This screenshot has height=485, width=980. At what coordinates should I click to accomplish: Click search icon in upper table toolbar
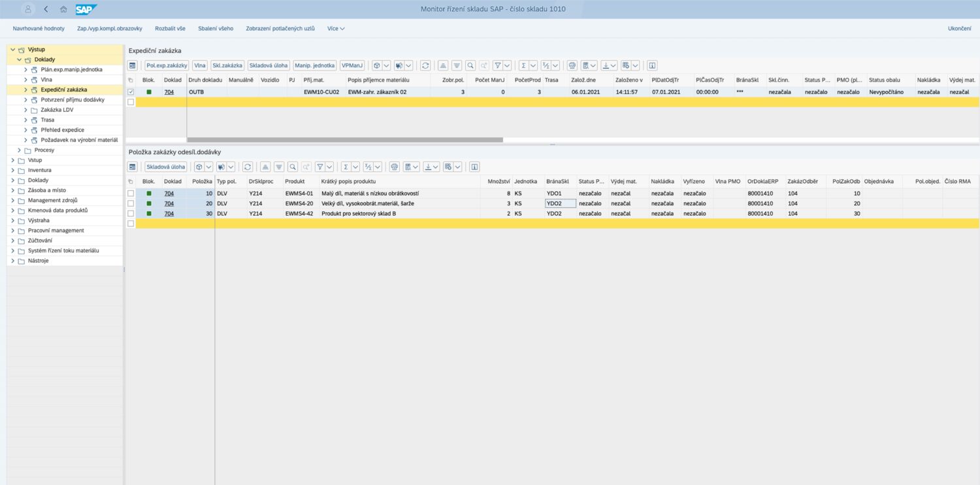point(470,65)
